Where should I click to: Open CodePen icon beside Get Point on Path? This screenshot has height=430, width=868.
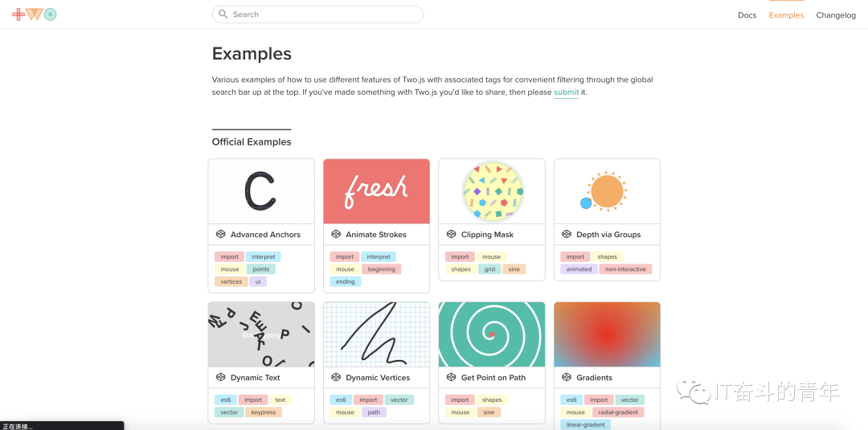click(451, 377)
